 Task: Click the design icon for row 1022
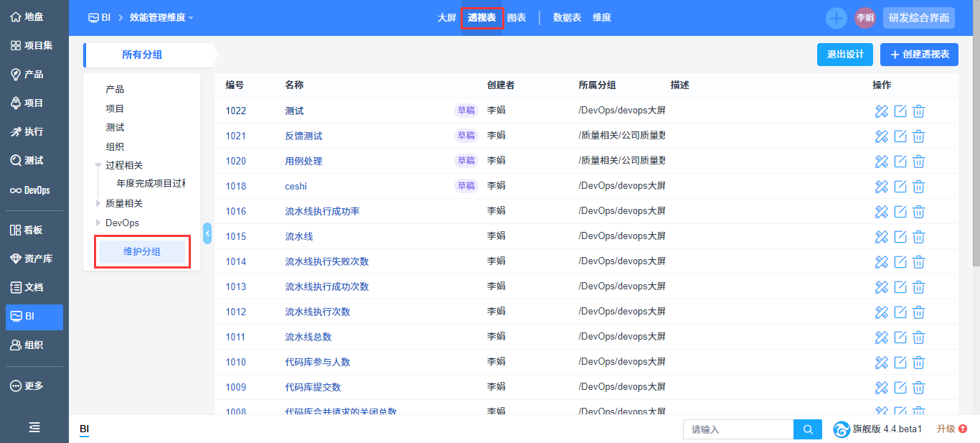[x=882, y=111]
